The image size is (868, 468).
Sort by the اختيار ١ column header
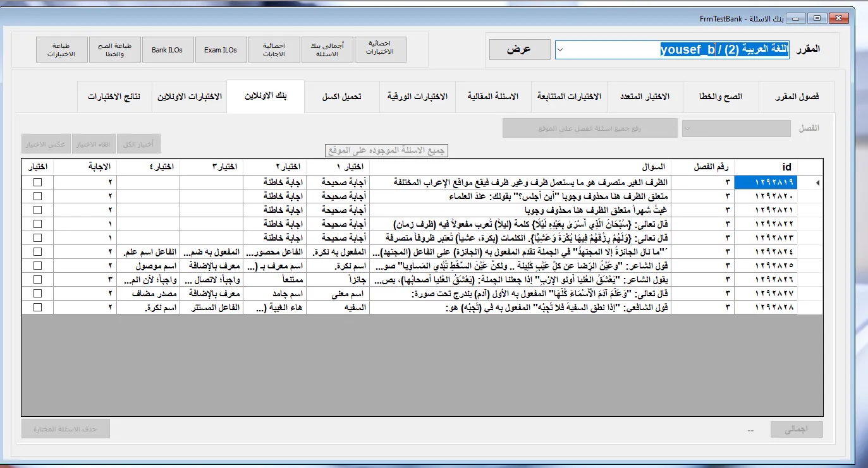click(338, 167)
